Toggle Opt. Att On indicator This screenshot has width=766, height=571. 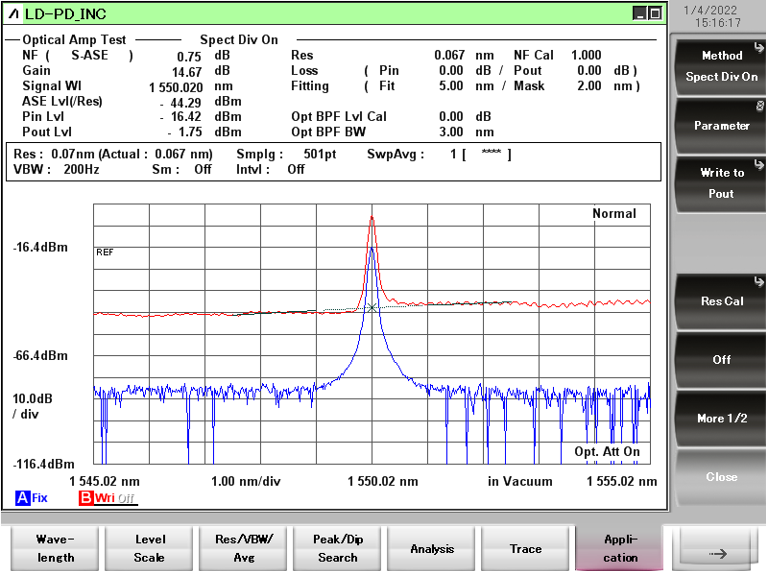(x=607, y=452)
